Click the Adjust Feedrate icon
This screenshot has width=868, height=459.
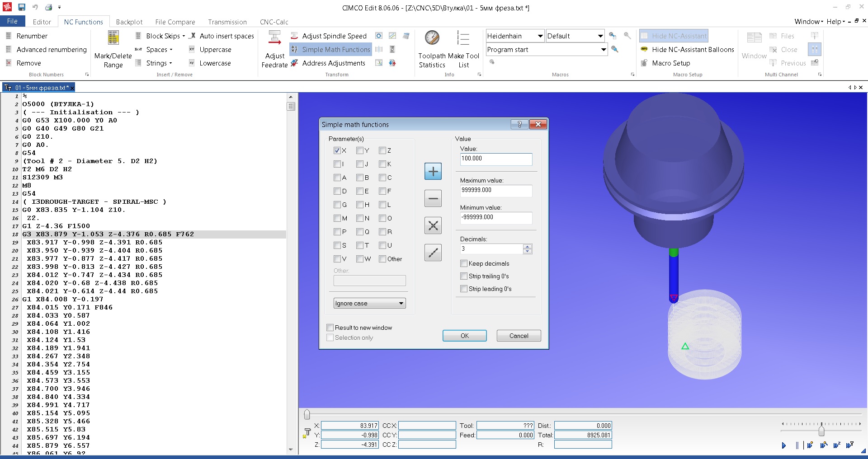click(x=274, y=38)
